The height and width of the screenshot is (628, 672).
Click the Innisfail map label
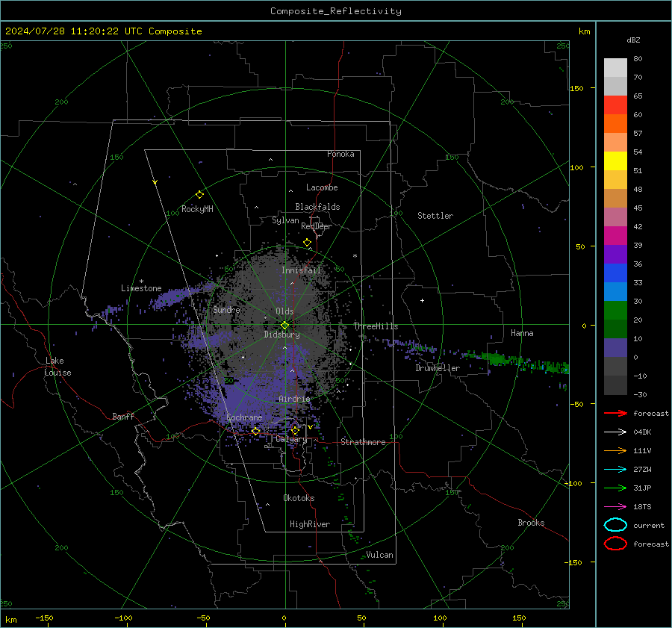tap(302, 270)
